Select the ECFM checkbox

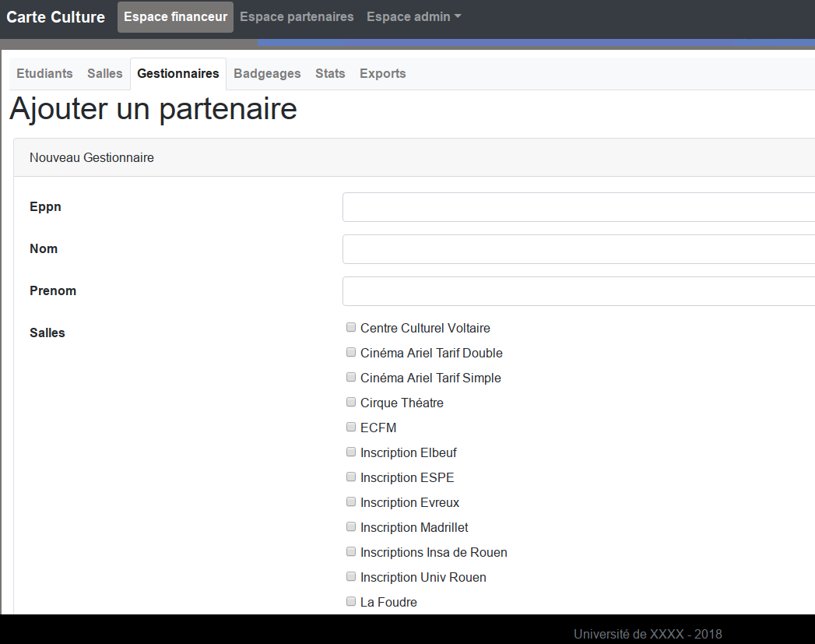point(351,428)
